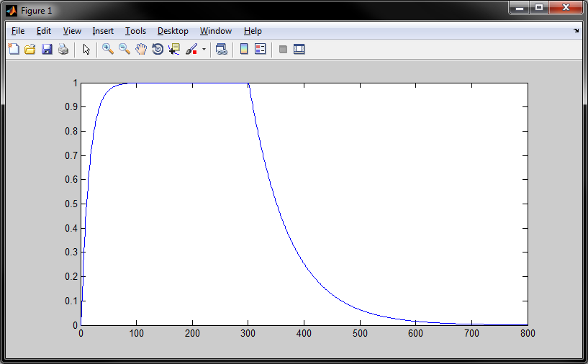
Task: Print the figure with the printer icon
Action: 63,50
